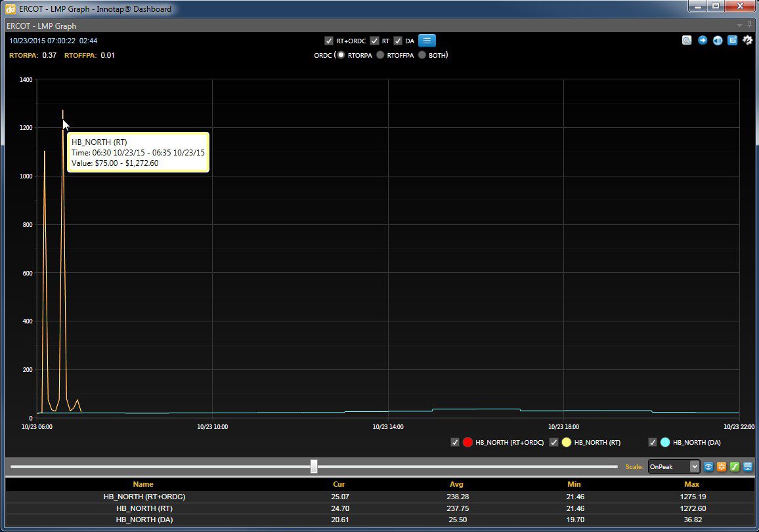The width and height of the screenshot is (759, 532).
Task: Click the green curve line icon
Action: pyautogui.click(x=734, y=466)
